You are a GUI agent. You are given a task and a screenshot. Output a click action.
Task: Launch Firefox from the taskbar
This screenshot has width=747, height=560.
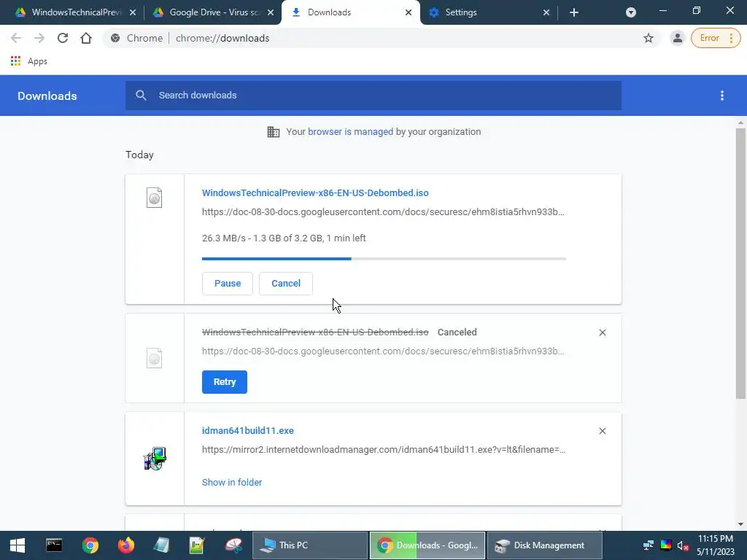126,545
